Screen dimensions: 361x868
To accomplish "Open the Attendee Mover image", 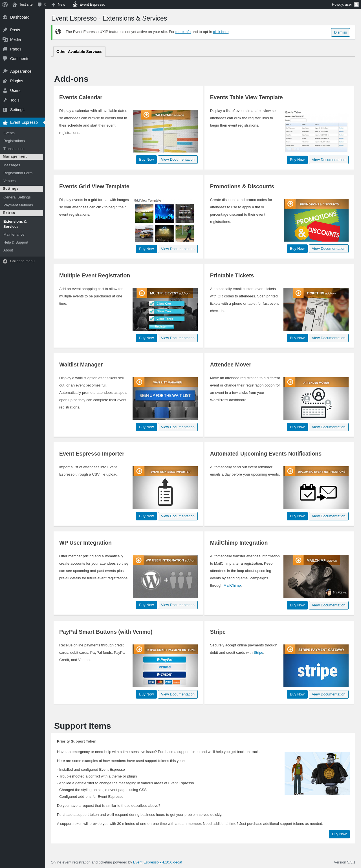I will click(316, 399).
